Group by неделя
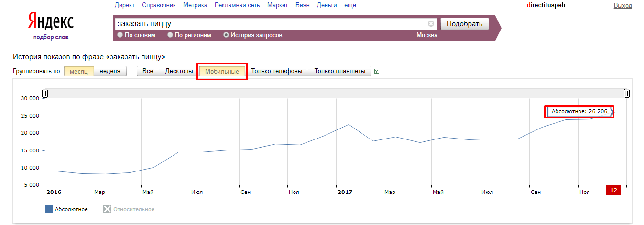This screenshot has width=644, height=225. coord(110,71)
